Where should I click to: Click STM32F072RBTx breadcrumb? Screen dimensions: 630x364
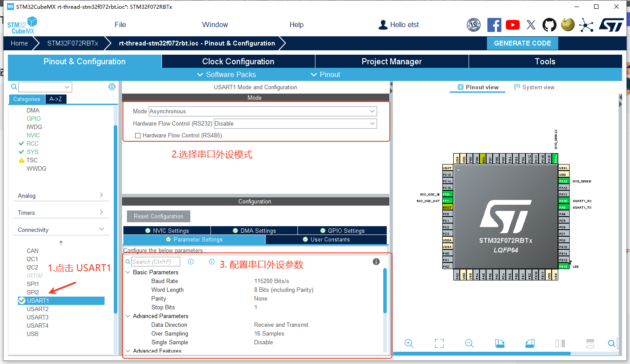point(73,43)
